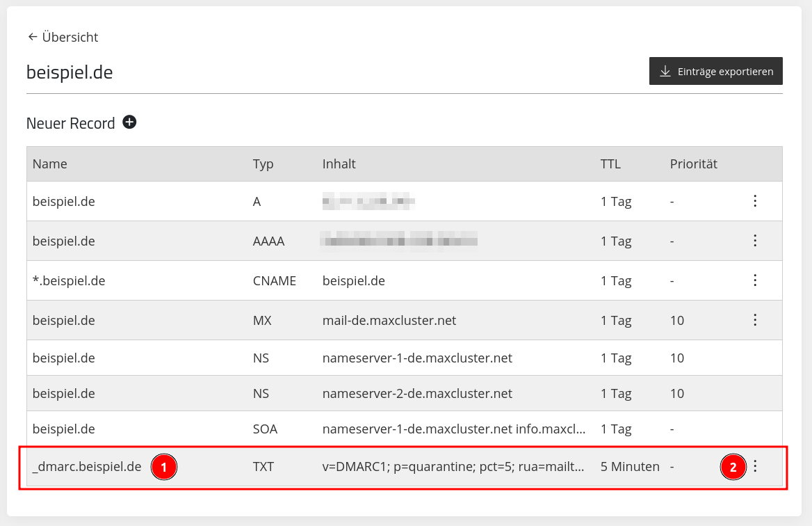
Task: Open options menu for the A record
Action: 755,201
